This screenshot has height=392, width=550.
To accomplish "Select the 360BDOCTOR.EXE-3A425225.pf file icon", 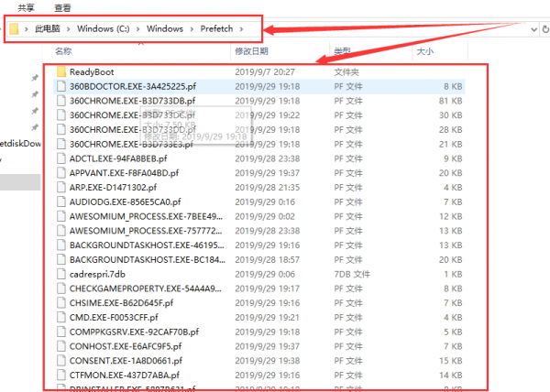I will point(61,86).
